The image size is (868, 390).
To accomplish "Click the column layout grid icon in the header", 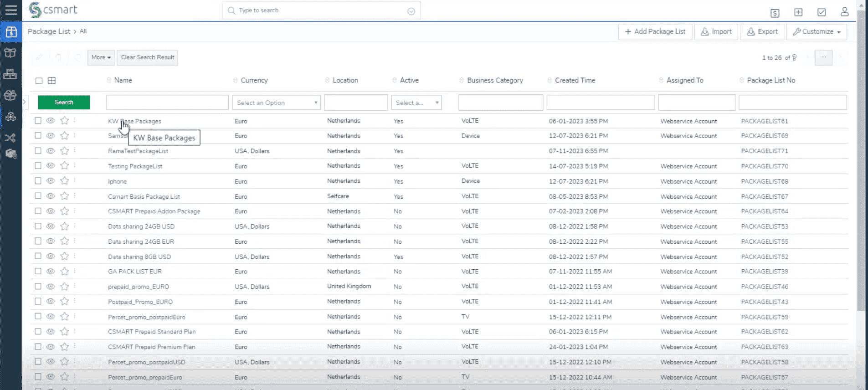I will point(52,81).
